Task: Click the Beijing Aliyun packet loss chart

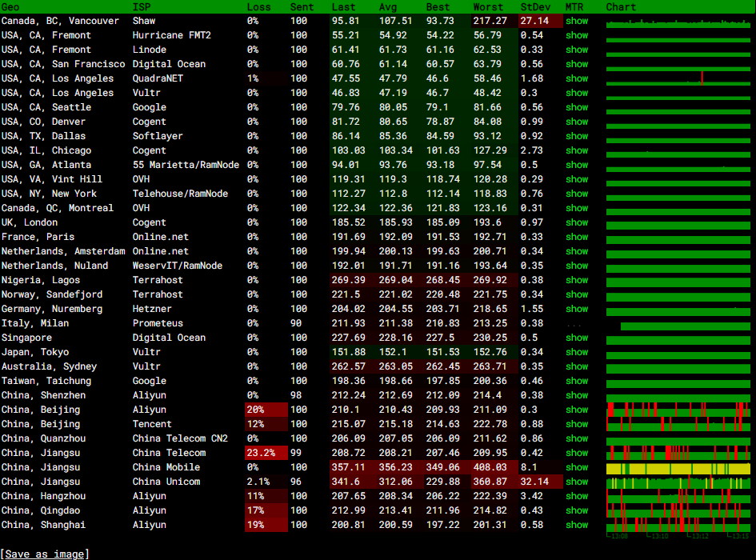Action: pyautogui.click(x=678, y=410)
